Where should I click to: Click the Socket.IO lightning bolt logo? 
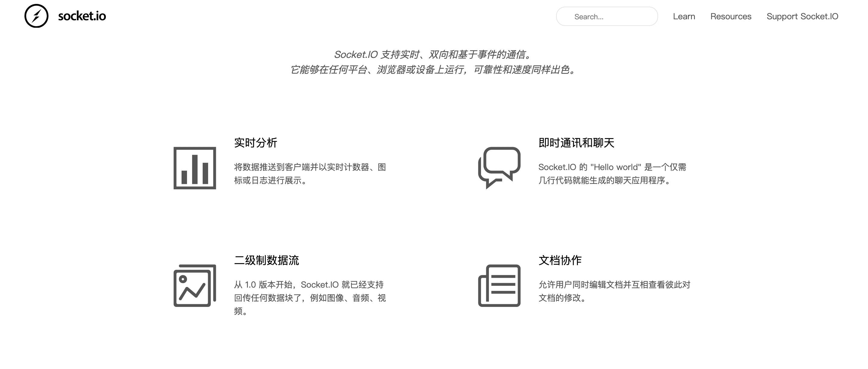coord(37,16)
